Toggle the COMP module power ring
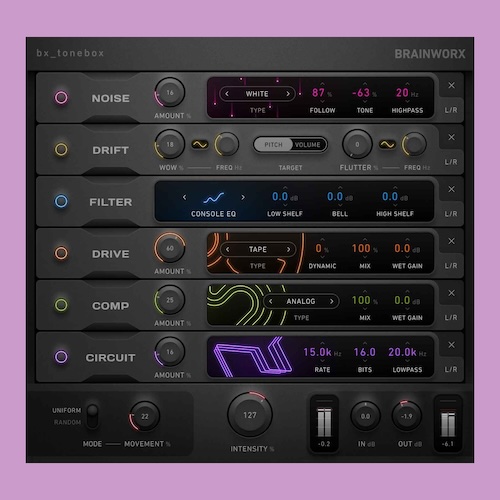Viewport: 500px width, 500px height. coord(61,305)
